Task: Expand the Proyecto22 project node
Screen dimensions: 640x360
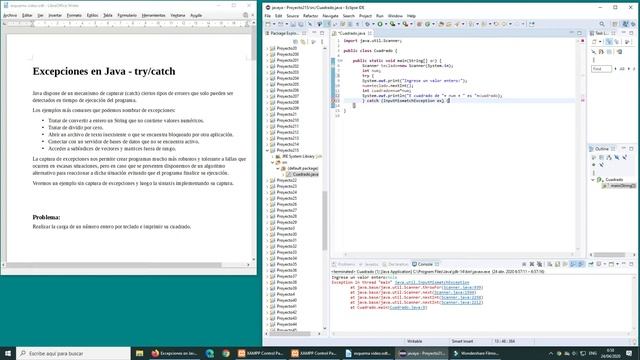Action: coord(268,180)
